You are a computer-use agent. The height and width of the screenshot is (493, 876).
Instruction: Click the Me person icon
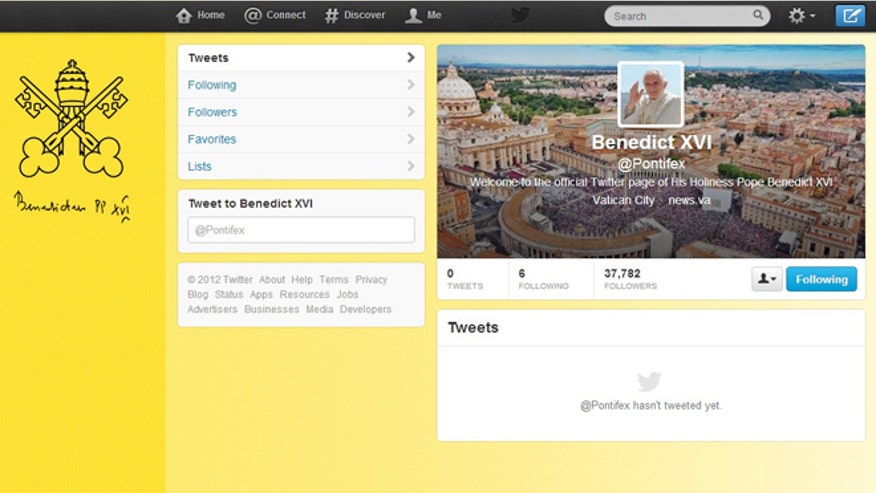pyautogui.click(x=413, y=15)
